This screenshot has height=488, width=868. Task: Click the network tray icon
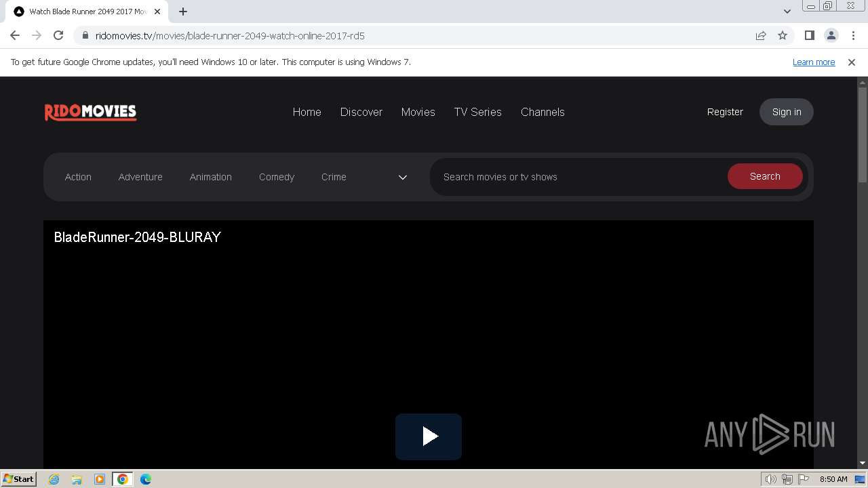787,479
